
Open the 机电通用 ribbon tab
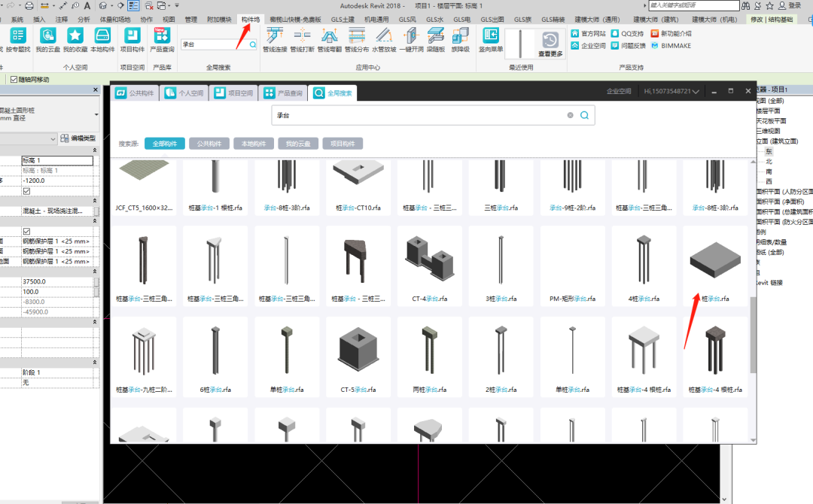coord(376,19)
